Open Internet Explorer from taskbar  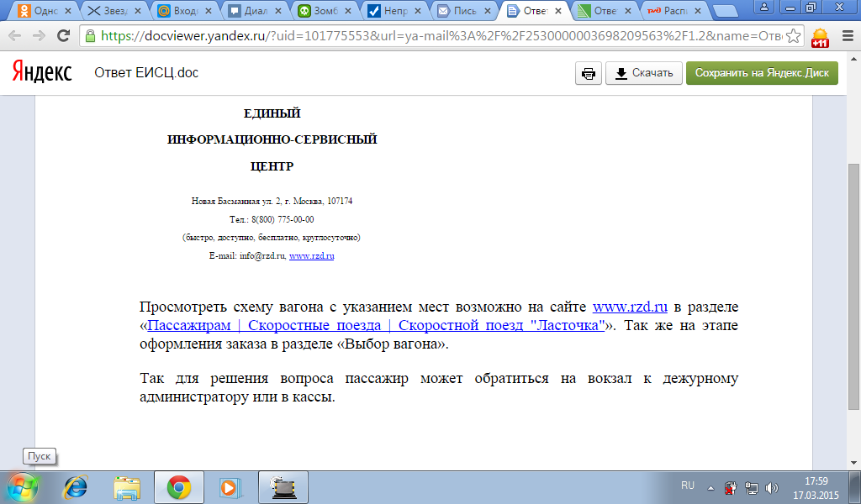[77, 486]
